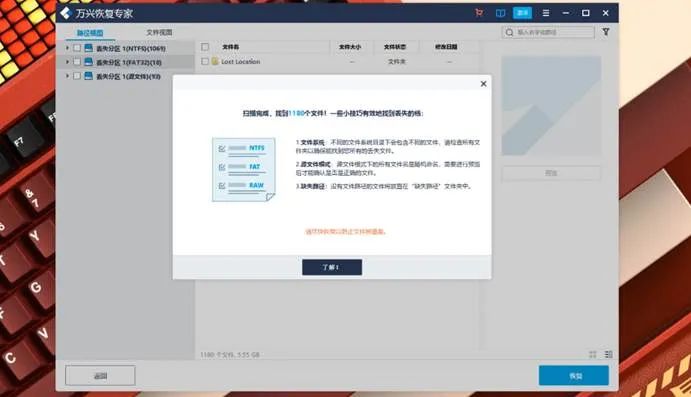Click the preview thumbnail pane
The image size is (691, 397).
[x=551, y=106]
